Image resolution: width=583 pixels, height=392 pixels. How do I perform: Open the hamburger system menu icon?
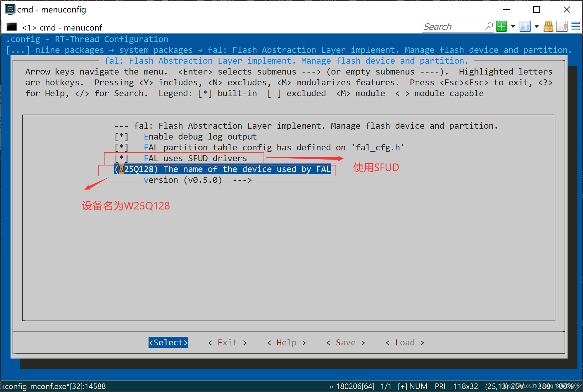point(576,26)
